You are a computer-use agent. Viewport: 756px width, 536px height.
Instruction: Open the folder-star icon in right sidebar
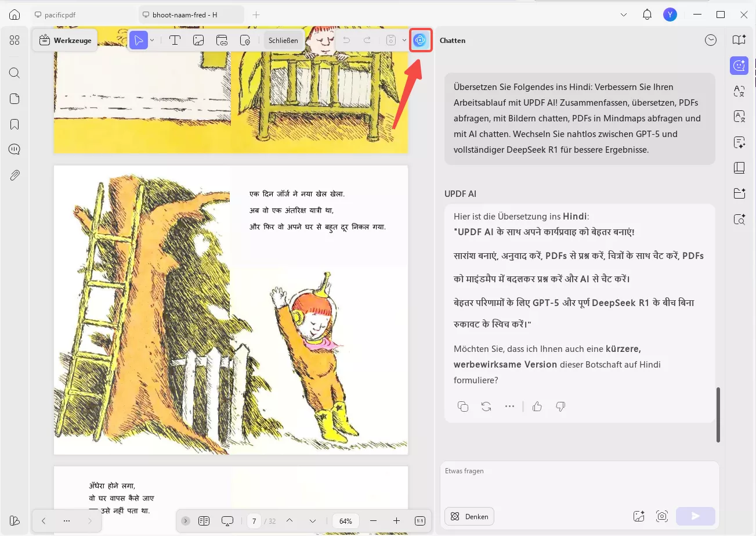coord(739,193)
